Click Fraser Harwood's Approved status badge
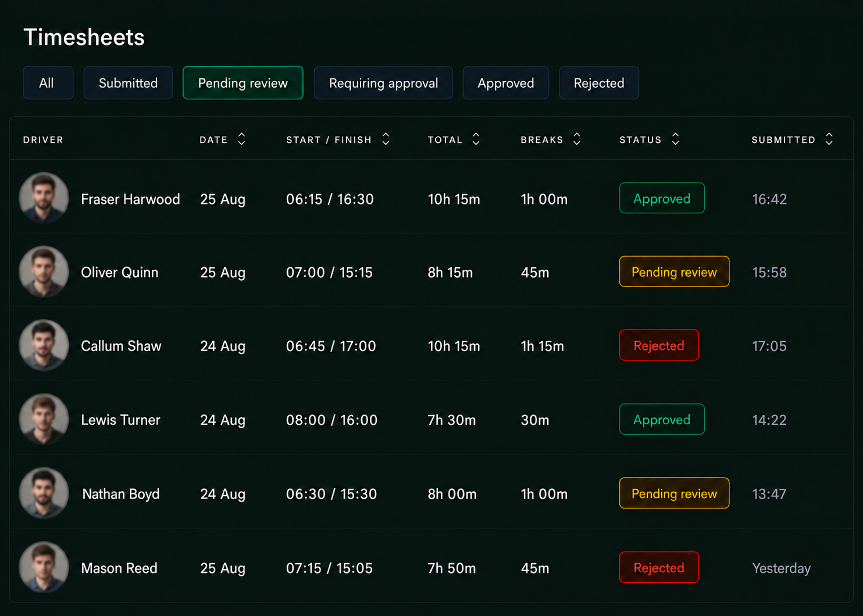The image size is (863, 616). tap(662, 198)
